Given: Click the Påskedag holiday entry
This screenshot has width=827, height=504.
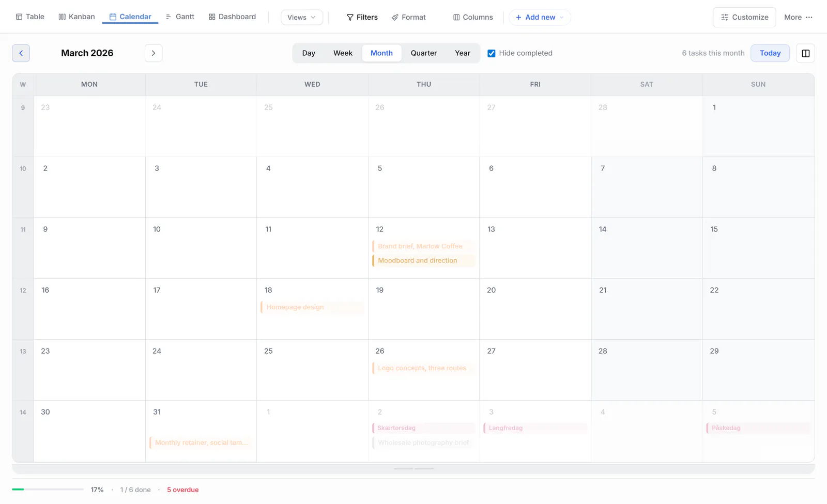Looking at the screenshot, I should coord(758,428).
